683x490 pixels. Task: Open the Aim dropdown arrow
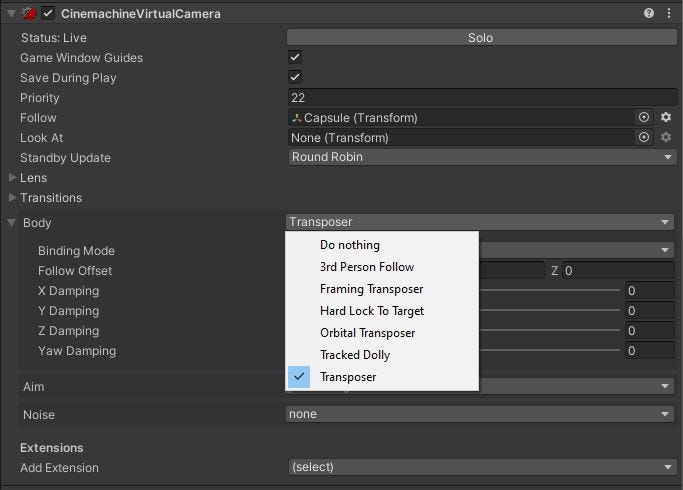click(665, 386)
